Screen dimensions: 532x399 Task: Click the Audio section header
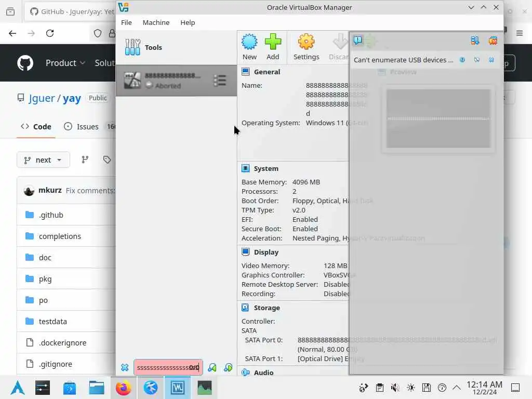tap(263, 373)
